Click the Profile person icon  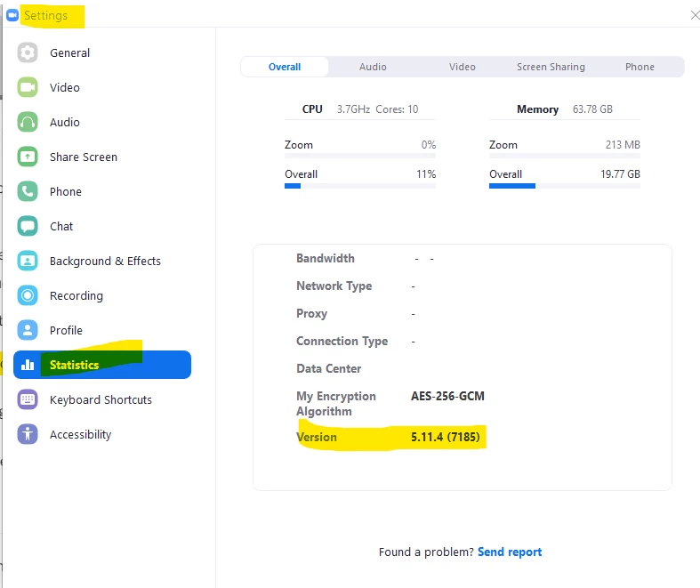point(28,330)
